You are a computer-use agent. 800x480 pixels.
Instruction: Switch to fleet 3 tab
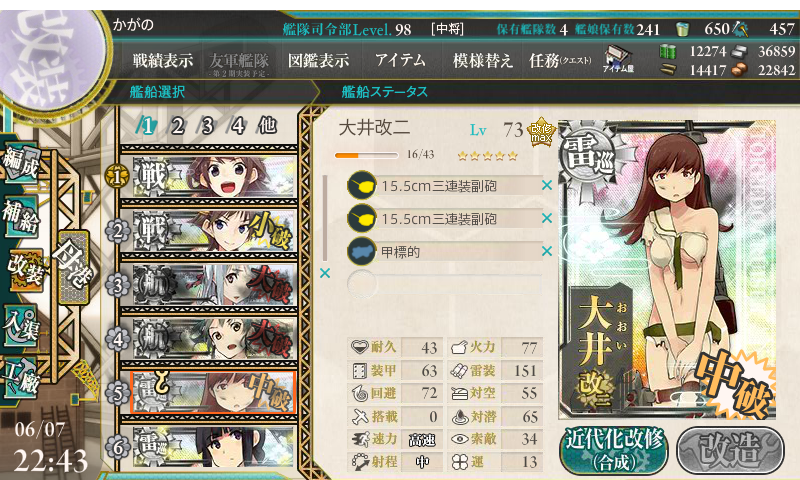click(x=207, y=125)
